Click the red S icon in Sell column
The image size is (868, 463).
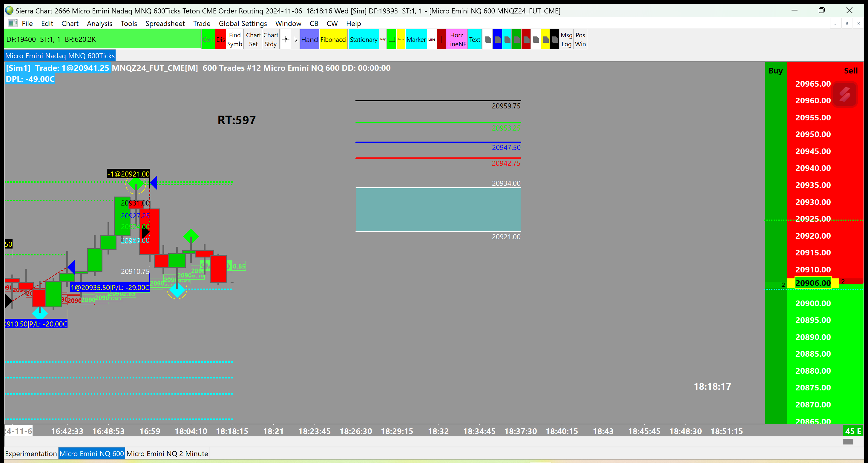(844, 94)
